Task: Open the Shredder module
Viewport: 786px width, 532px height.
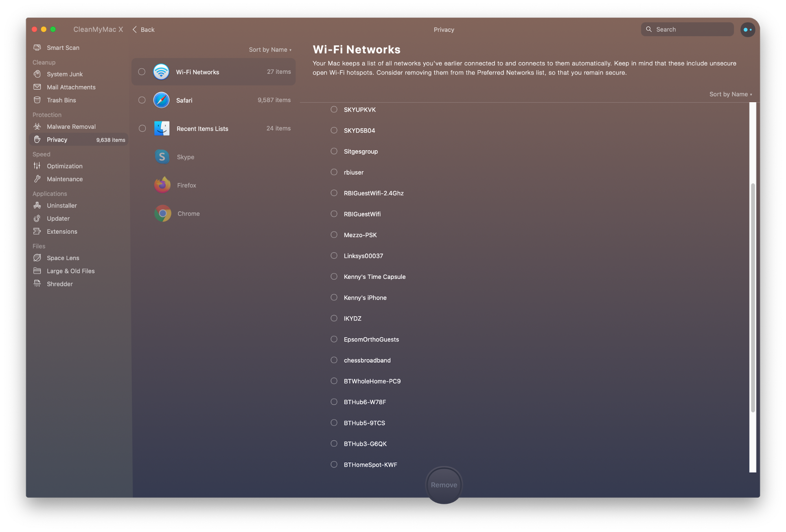Action: tap(60, 284)
